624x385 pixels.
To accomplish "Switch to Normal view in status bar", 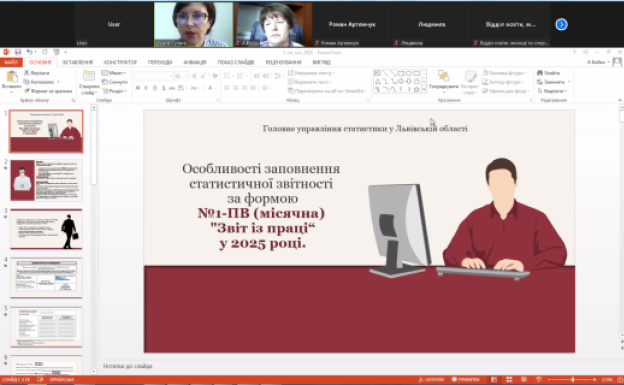I will 494,379.
